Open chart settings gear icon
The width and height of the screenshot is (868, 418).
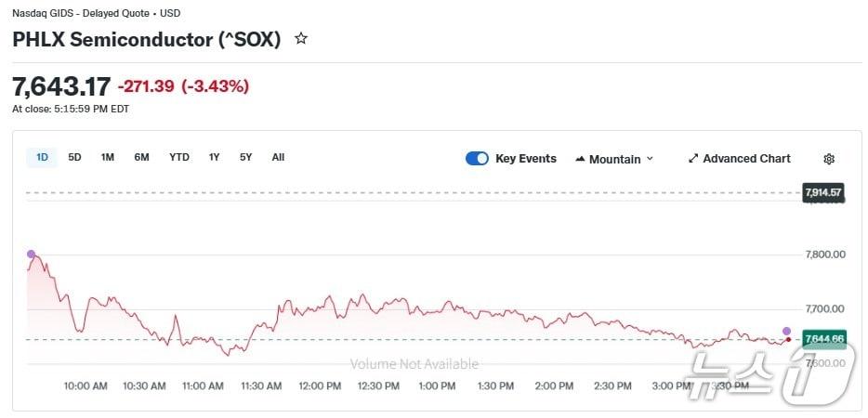(x=829, y=159)
